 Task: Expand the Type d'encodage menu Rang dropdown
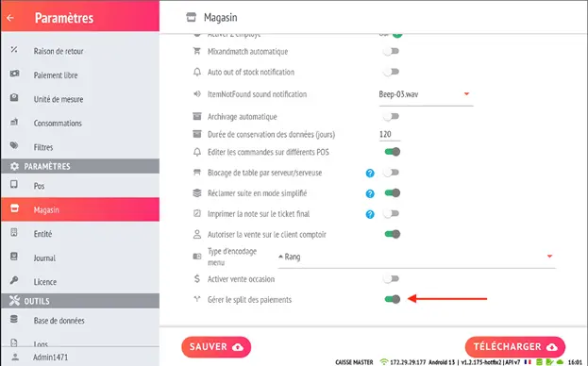(x=416, y=257)
